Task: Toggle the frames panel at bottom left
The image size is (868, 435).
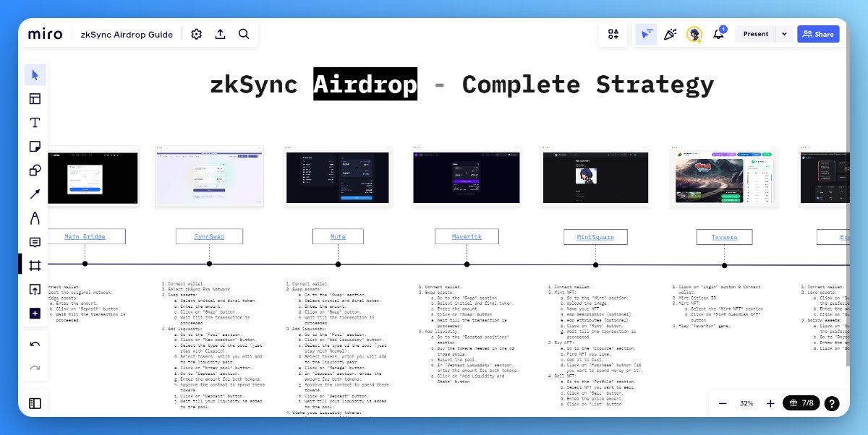Action: pos(35,403)
